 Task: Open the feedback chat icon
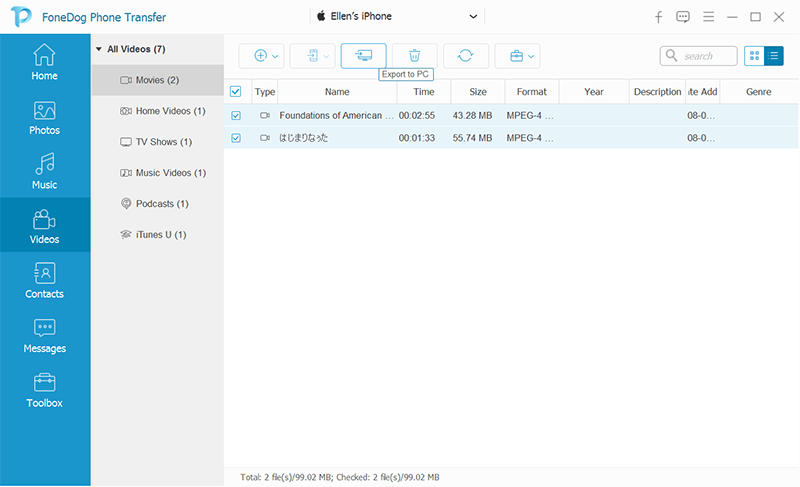(683, 17)
